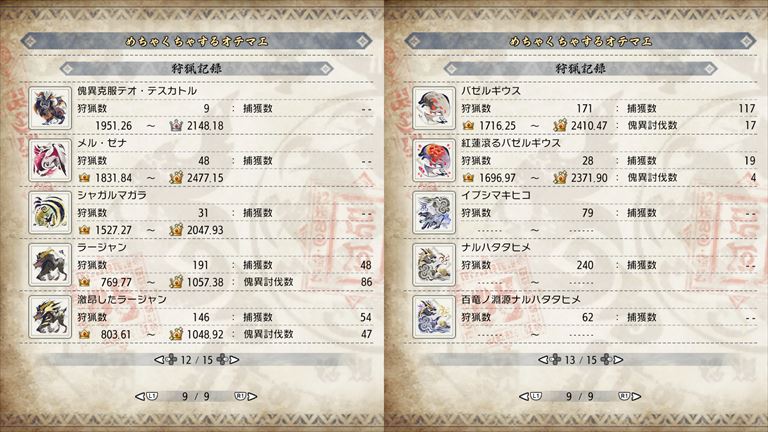Go to next page after 12 / 15

[x=228, y=360]
